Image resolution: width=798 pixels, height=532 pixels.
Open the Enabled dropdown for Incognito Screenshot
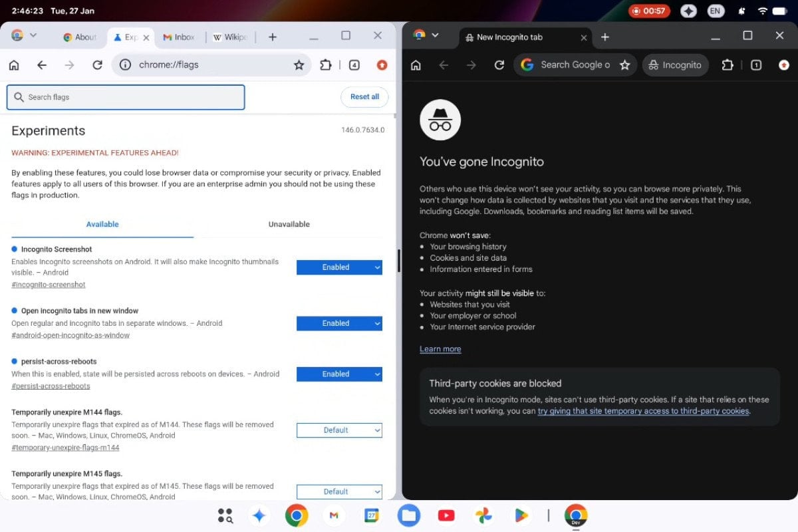[339, 267]
